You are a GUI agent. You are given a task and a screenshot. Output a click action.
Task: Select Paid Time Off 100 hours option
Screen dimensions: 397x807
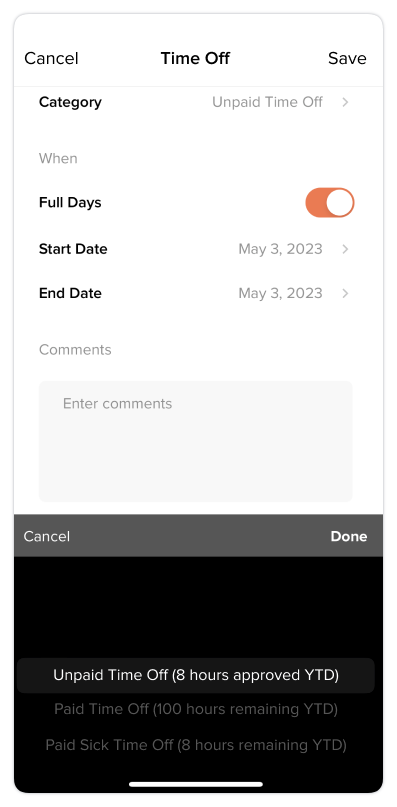coord(196,709)
